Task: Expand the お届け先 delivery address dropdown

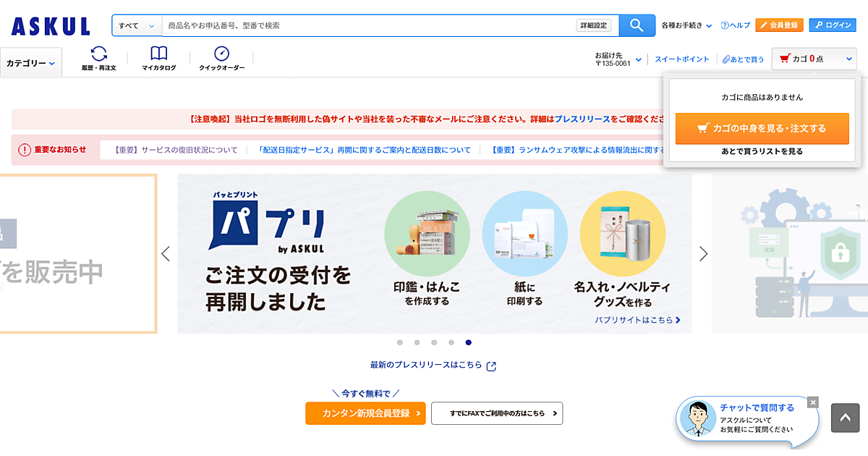Action: point(618,59)
